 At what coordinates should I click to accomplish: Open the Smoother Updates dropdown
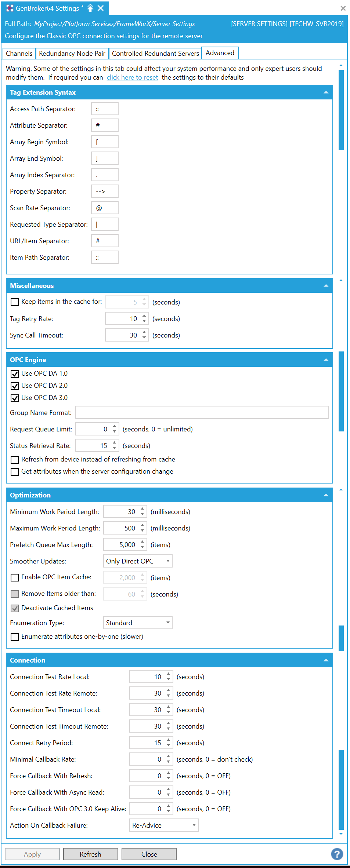click(x=138, y=561)
